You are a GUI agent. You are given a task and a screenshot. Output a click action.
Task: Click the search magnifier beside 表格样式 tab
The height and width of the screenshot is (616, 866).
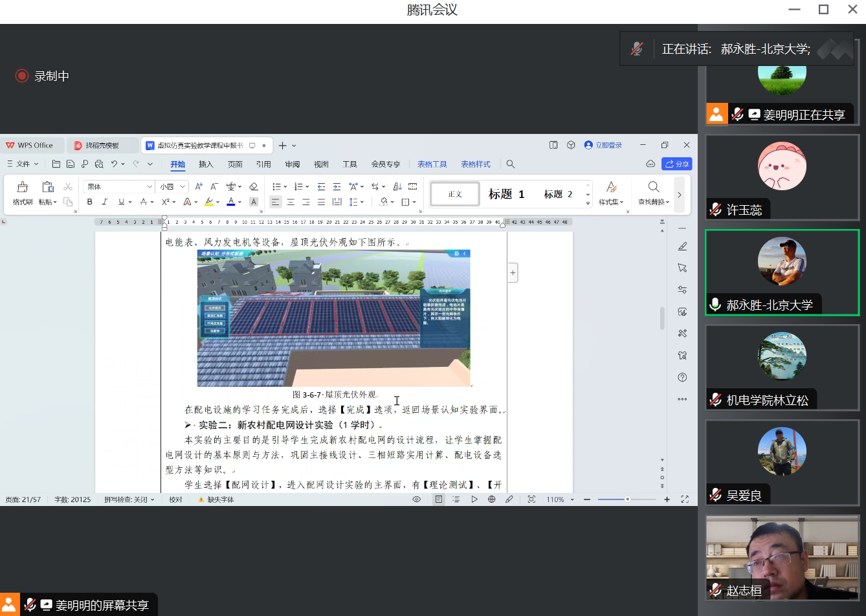coord(511,164)
